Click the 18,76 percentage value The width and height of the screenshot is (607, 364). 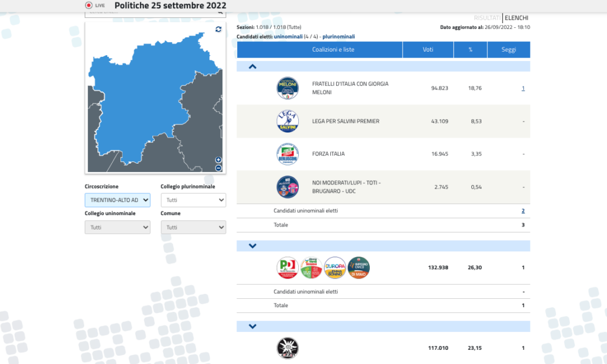pyautogui.click(x=475, y=88)
